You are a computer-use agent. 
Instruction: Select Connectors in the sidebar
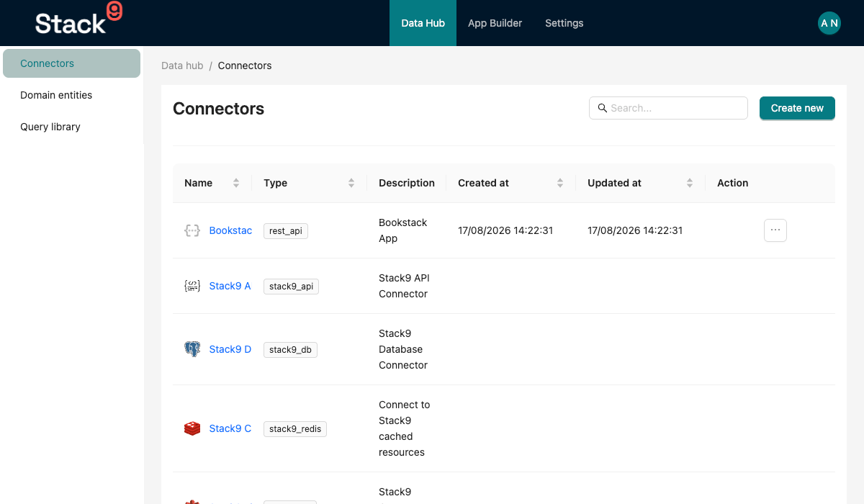(71, 63)
